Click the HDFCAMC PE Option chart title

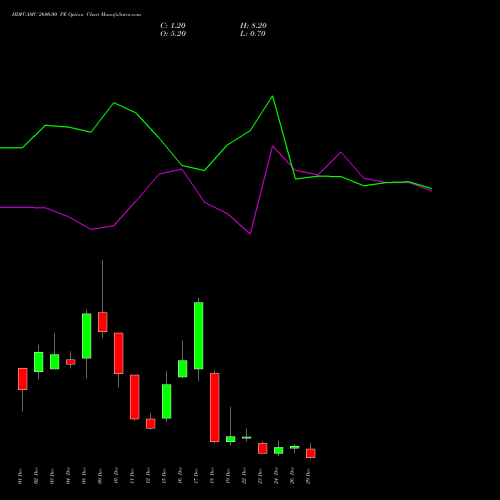pyautogui.click(x=76, y=15)
